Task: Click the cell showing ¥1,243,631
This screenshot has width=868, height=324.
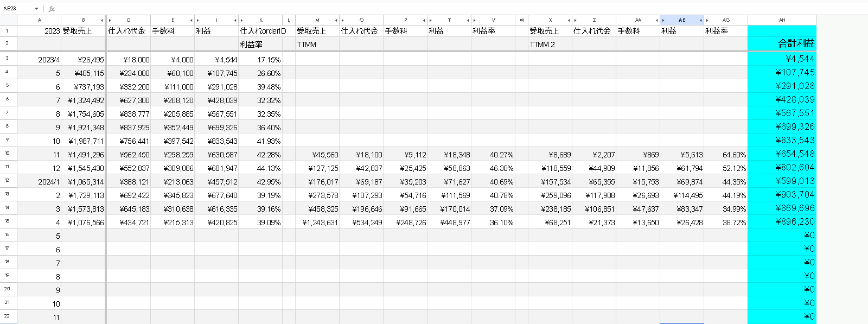Action: pos(317,222)
